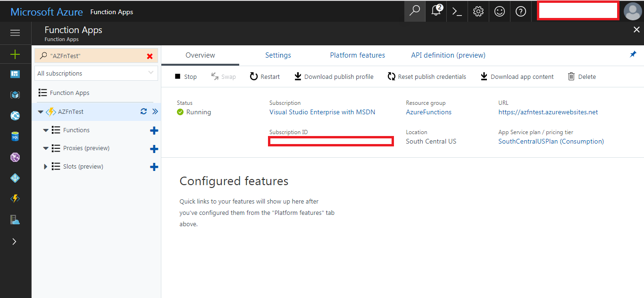Stop the function app
Image resolution: width=644 pixels, height=298 pixels.
click(185, 77)
